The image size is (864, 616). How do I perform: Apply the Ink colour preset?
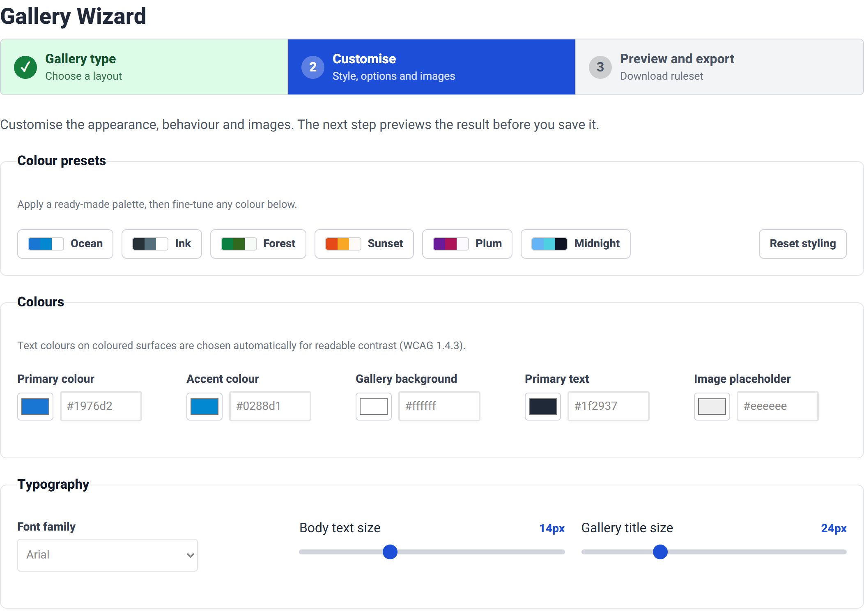pyautogui.click(x=162, y=244)
